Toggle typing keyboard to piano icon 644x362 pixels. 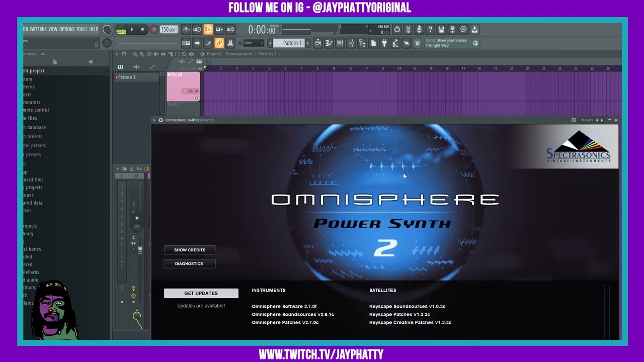pos(186,43)
